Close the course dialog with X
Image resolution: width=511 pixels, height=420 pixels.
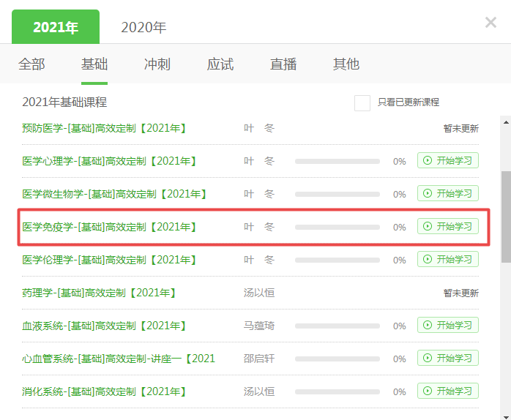(491, 23)
